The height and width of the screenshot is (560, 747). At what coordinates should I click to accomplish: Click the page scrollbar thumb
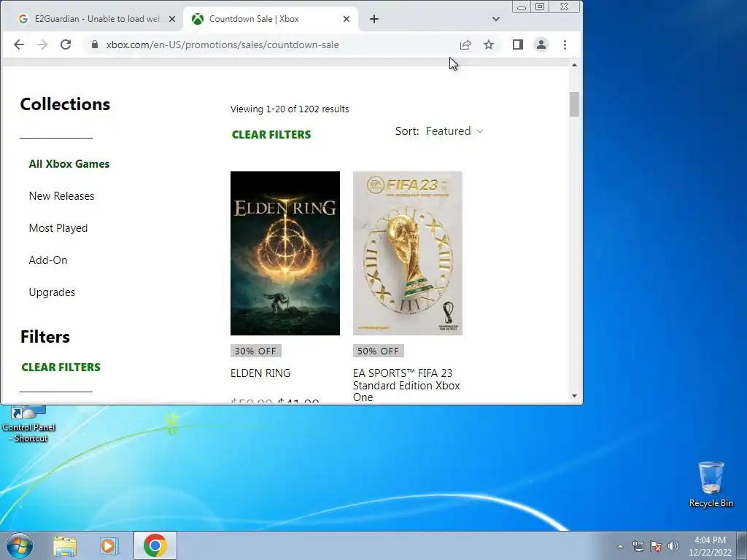point(574,104)
